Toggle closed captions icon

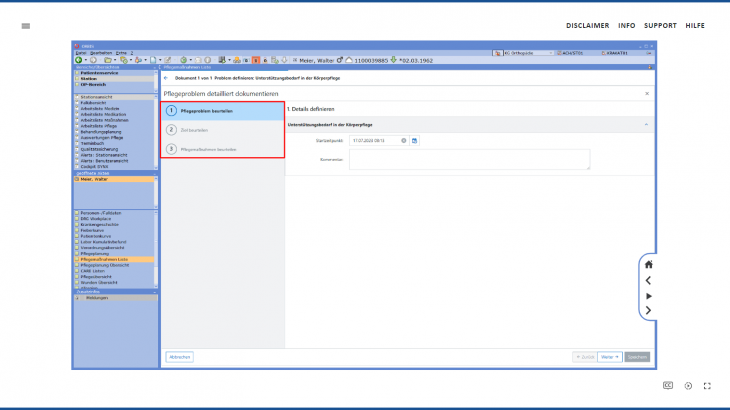tap(668, 385)
